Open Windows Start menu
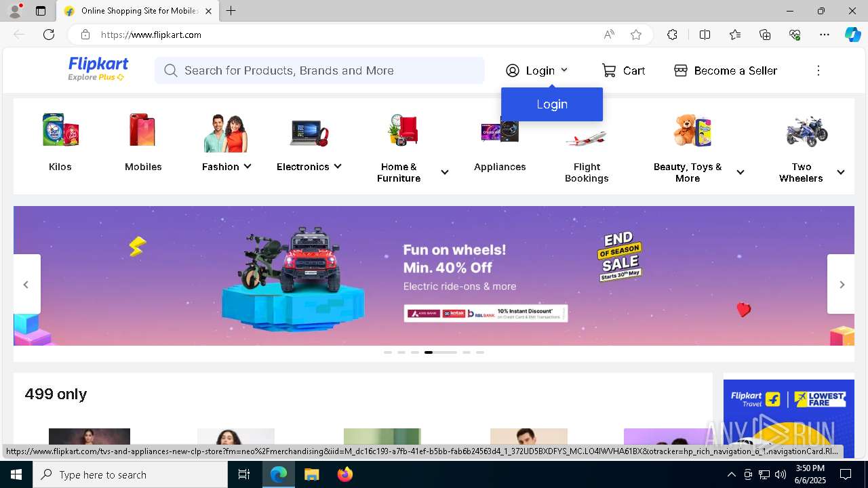Screen dimensions: 868x488 [16, 474]
